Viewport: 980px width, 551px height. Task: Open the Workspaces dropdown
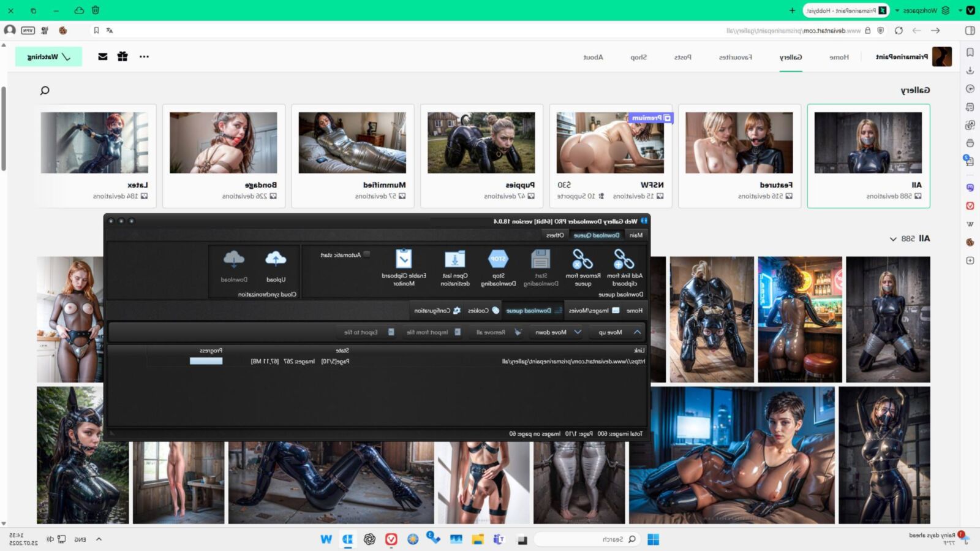(926, 10)
